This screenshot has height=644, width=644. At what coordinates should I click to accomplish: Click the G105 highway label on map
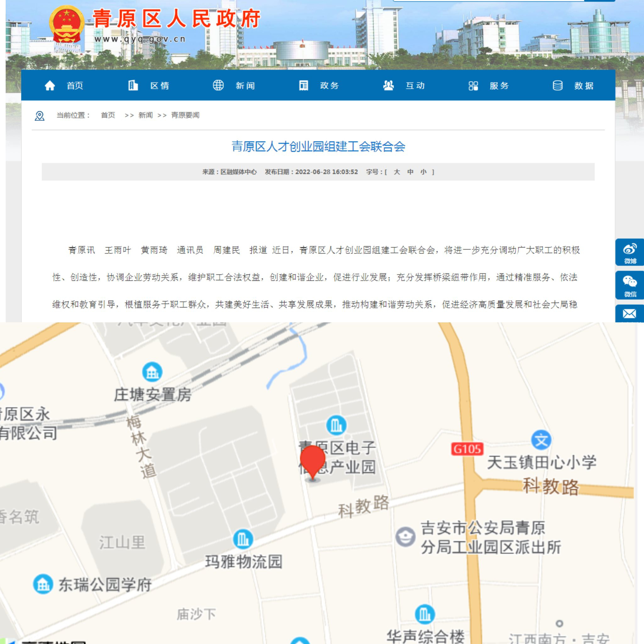[x=467, y=449]
